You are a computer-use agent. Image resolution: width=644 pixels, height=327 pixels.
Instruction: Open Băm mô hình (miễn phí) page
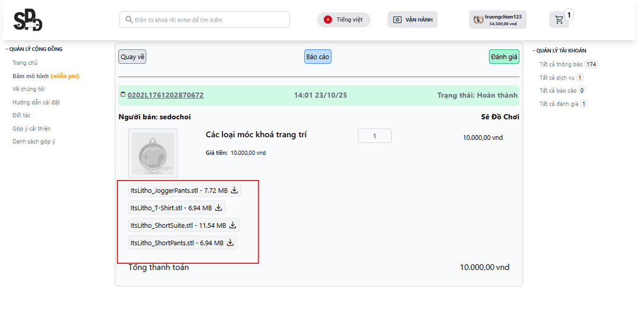(x=46, y=76)
